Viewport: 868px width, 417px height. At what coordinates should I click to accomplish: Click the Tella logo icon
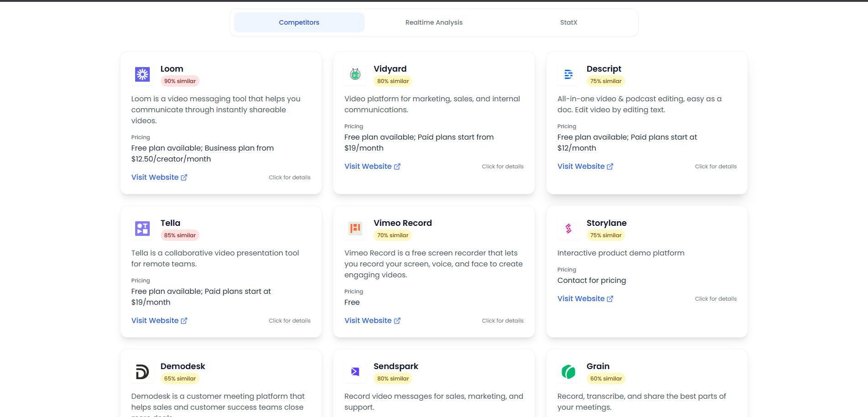(142, 229)
